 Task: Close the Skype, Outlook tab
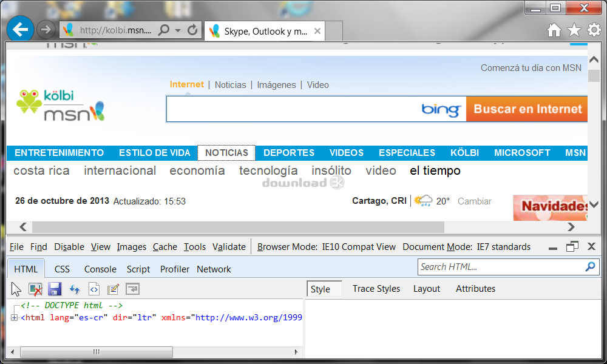(317, 31)
